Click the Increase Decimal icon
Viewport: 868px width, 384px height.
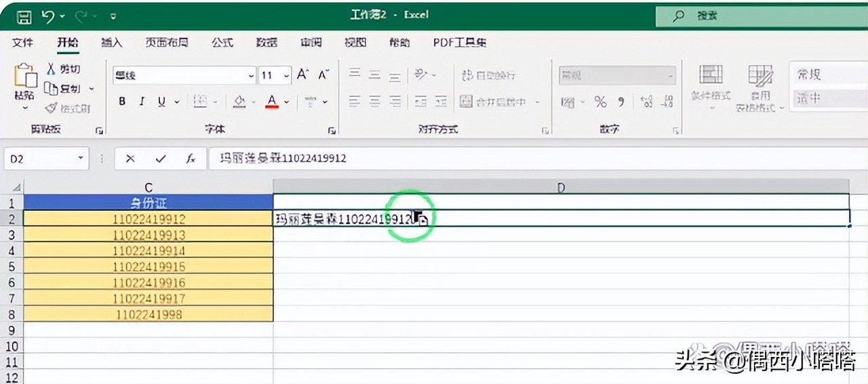pos(646,102)
